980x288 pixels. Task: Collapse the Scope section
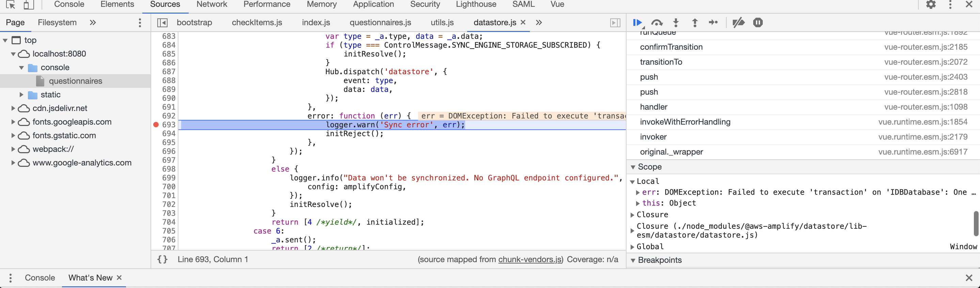coord(633,167)
